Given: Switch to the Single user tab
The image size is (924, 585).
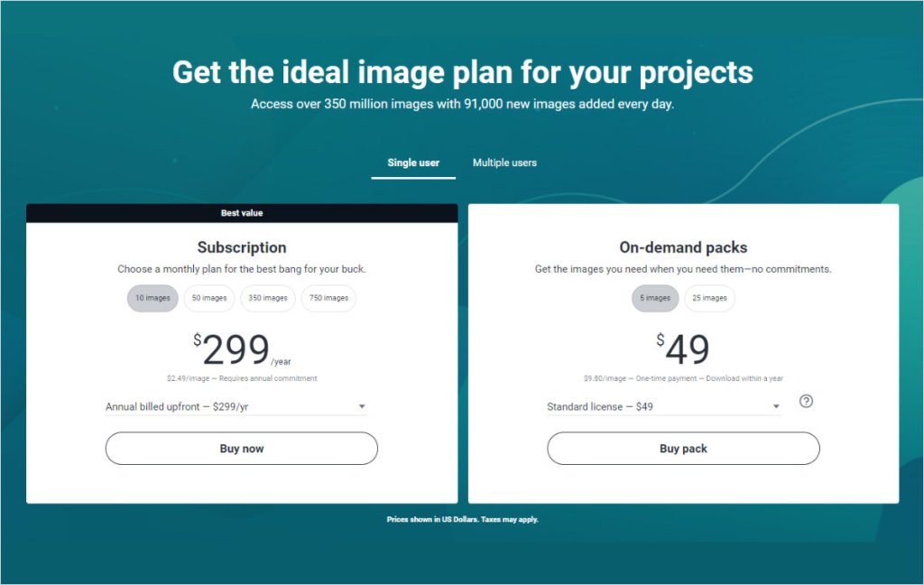Looking at the screenshot, I should [413, 163].
